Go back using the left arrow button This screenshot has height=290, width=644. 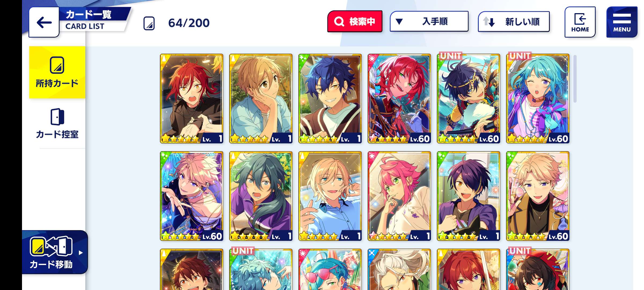pos(44,22)
